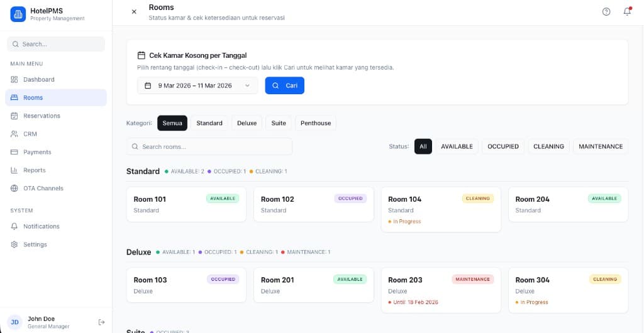Open the Room 101 card

[186, 204]
